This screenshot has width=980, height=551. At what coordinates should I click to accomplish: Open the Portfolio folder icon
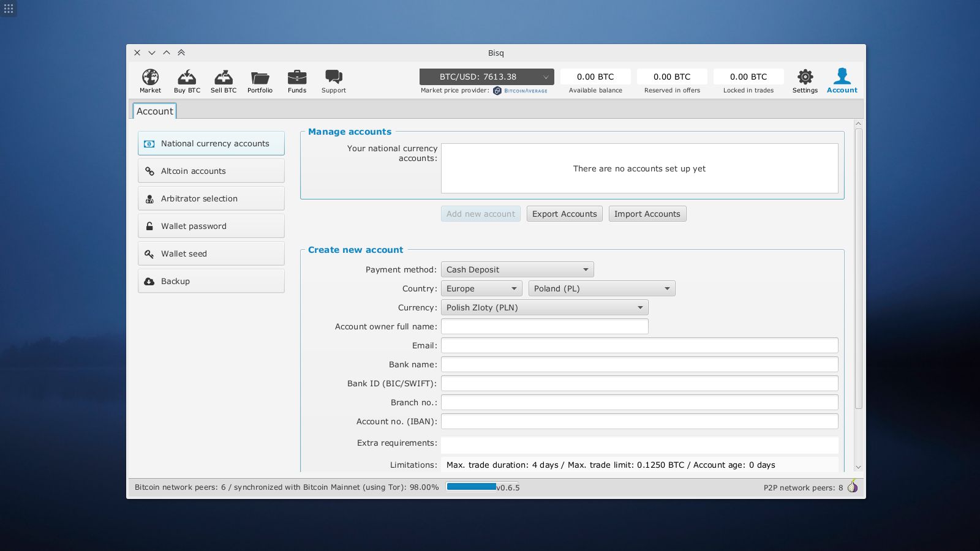[260, 78]
